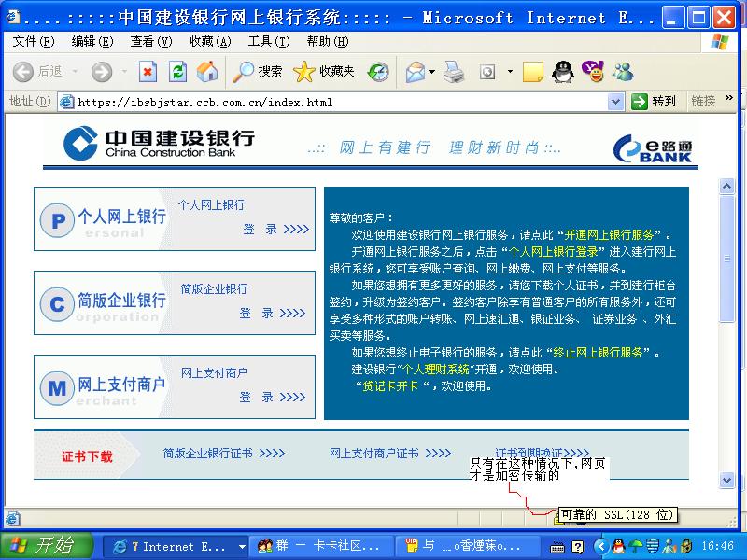
Task: Click 终止网上银行服务 link
Action: tap(598, 353)
